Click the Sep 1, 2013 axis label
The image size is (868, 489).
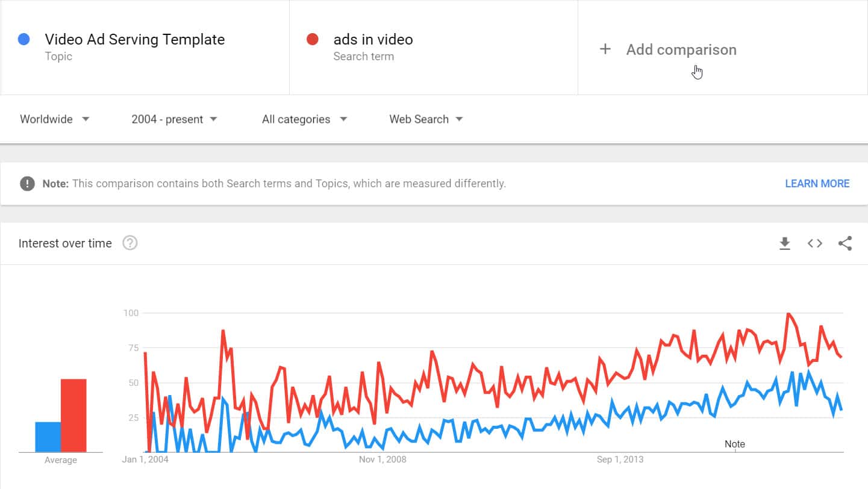pos(620,459)
